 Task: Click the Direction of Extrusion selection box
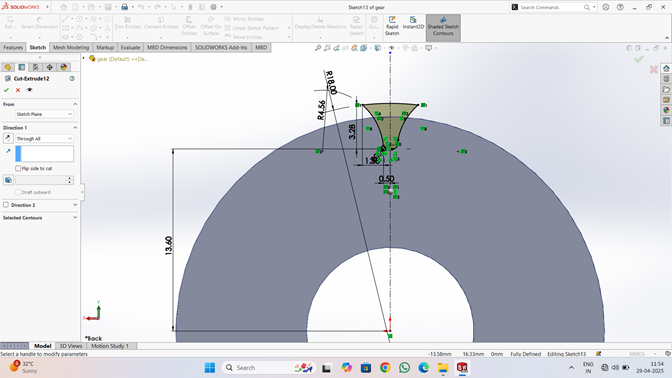click(x=44, y=154)
